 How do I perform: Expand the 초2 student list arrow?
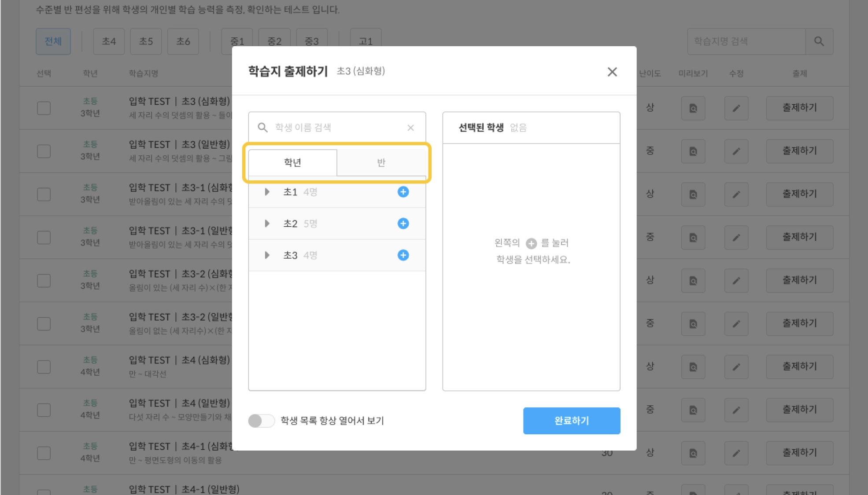tap(267, 224)
